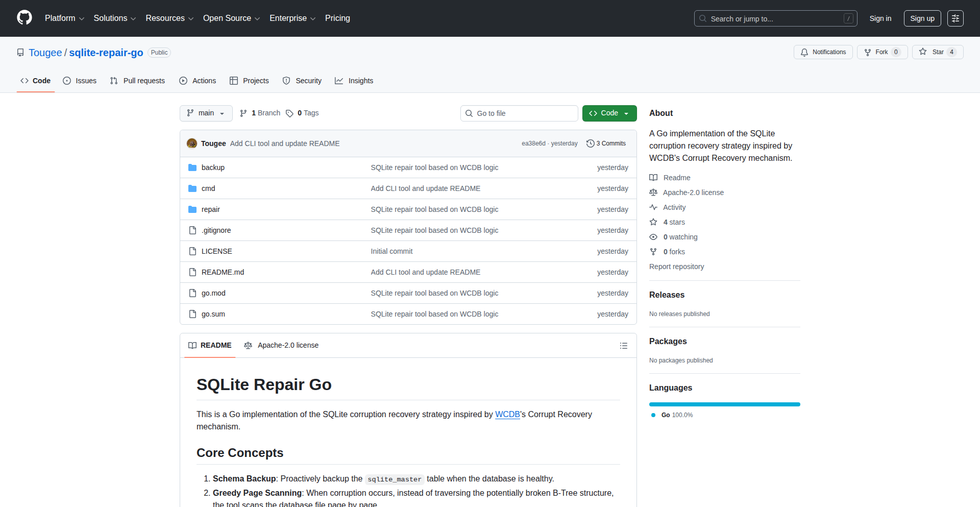The image size is (980, 507).
Task: Switch to the Issues tab
Action: coord(80,81)
